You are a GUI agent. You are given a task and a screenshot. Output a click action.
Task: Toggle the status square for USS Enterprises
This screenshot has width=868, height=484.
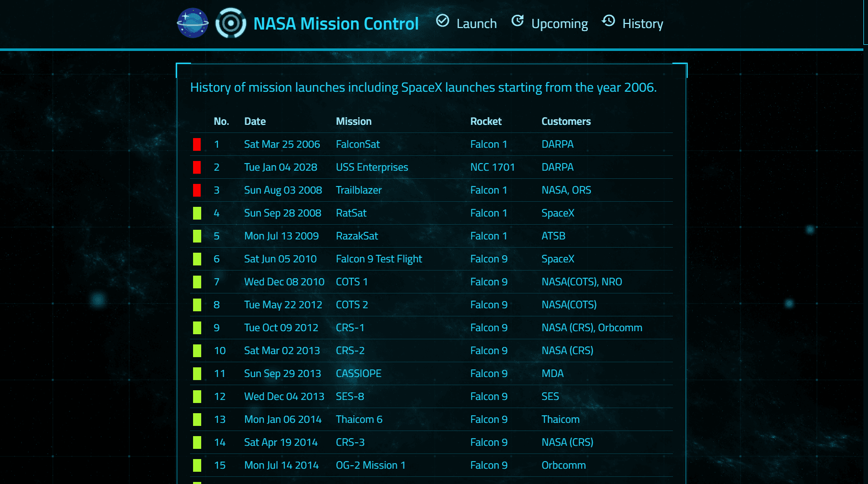[198, 167]
